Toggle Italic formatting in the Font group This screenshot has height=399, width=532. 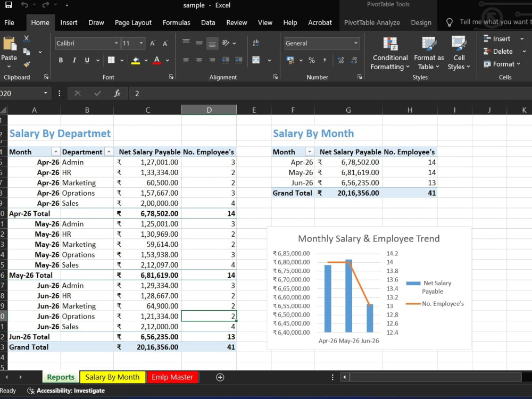[74, 61]
